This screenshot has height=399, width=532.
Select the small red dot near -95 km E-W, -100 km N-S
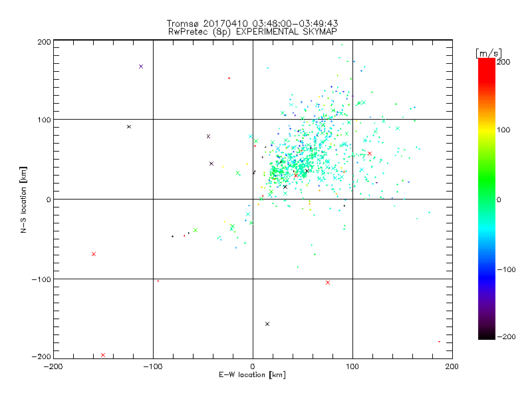(158, 281)
